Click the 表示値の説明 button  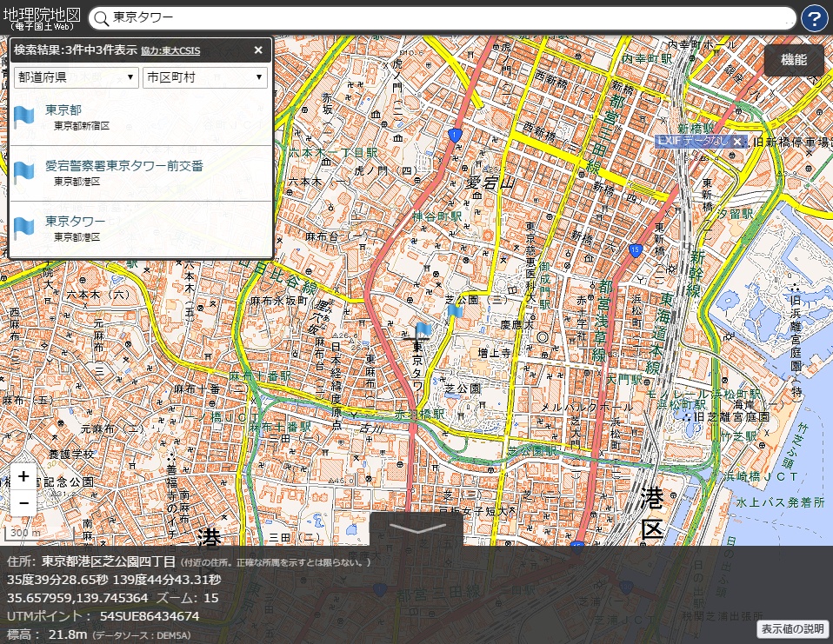point(792,629)
